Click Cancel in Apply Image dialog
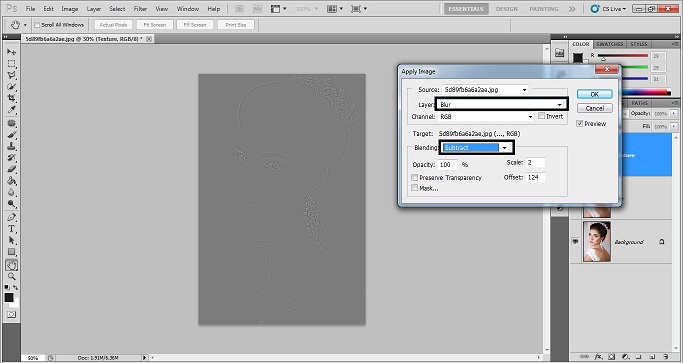 point(595,108)
